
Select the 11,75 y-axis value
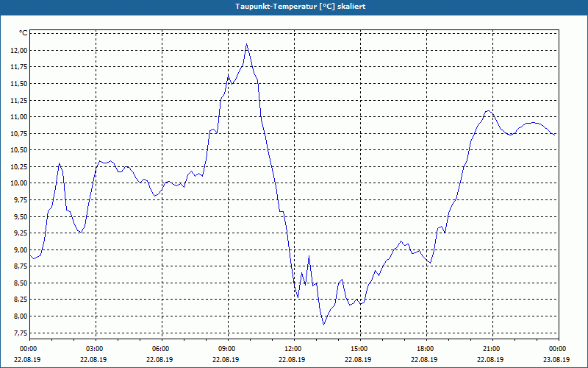click(19, 67)
